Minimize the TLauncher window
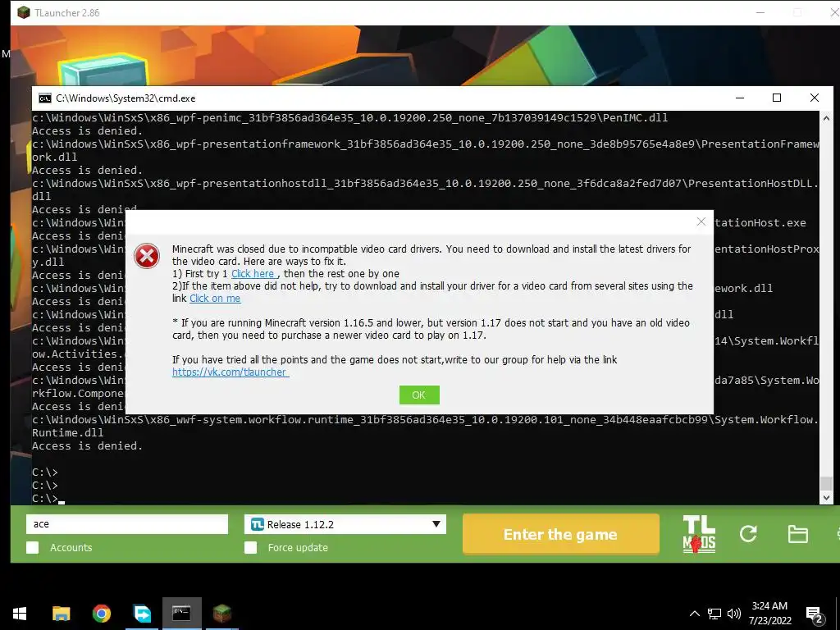Image resolution: width=840 pixels, height=630 pixels. coord(760,12)
